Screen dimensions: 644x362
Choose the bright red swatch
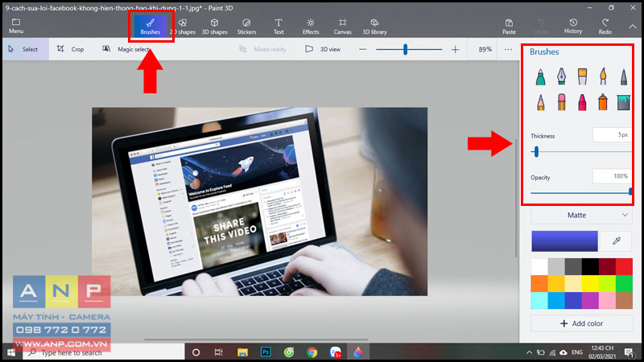(624, 267)
